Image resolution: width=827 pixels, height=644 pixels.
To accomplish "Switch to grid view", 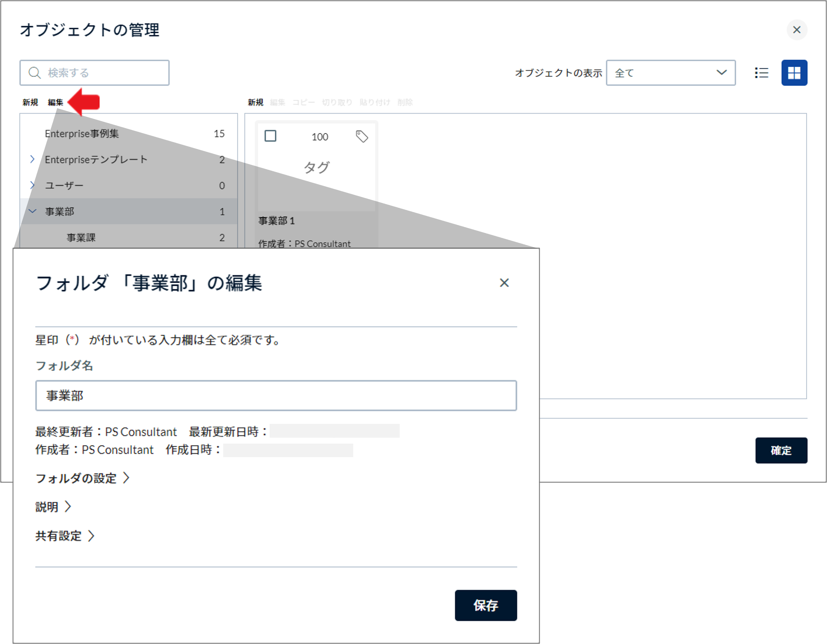I will click(x=794, y=72).
